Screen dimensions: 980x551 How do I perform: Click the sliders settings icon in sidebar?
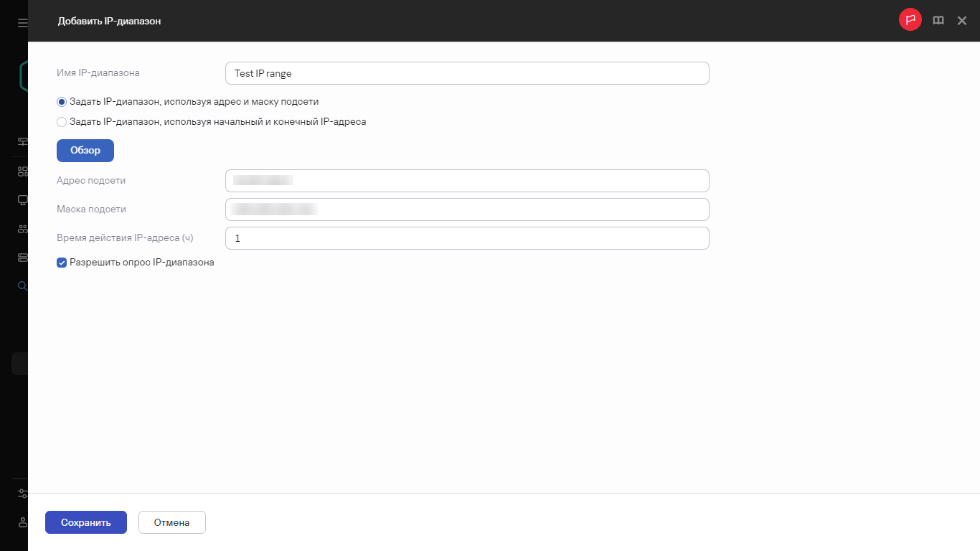pyautogui.click(x=22, y=494)
